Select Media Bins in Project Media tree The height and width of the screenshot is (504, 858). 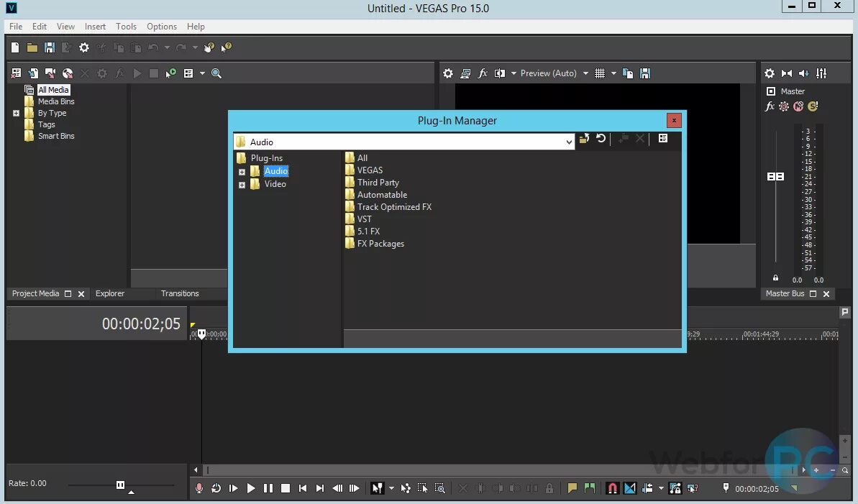tap(56, 101)
